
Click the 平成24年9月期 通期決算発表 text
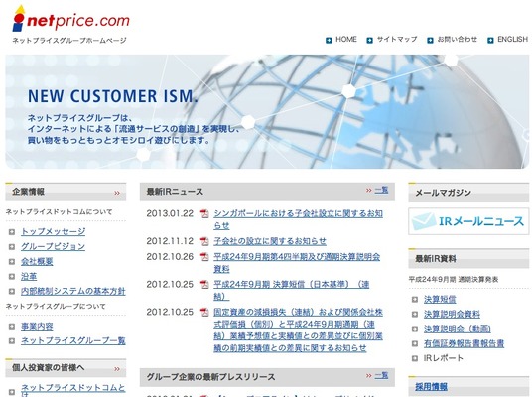pos(454,280)
